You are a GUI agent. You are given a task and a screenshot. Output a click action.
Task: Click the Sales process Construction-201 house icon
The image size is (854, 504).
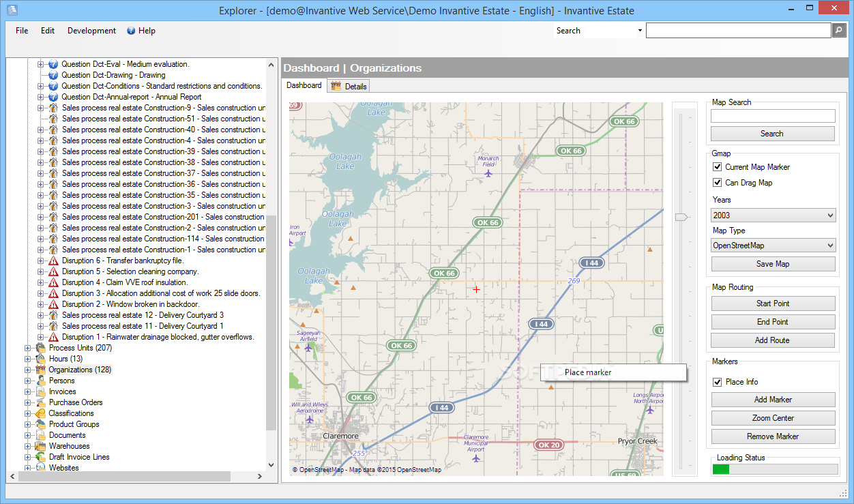[x=53, y=217]
